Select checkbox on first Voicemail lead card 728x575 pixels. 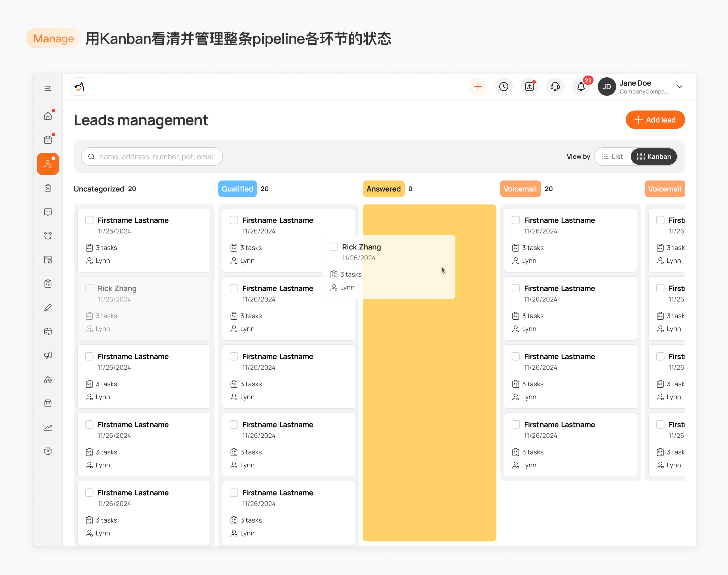point(516,220)
